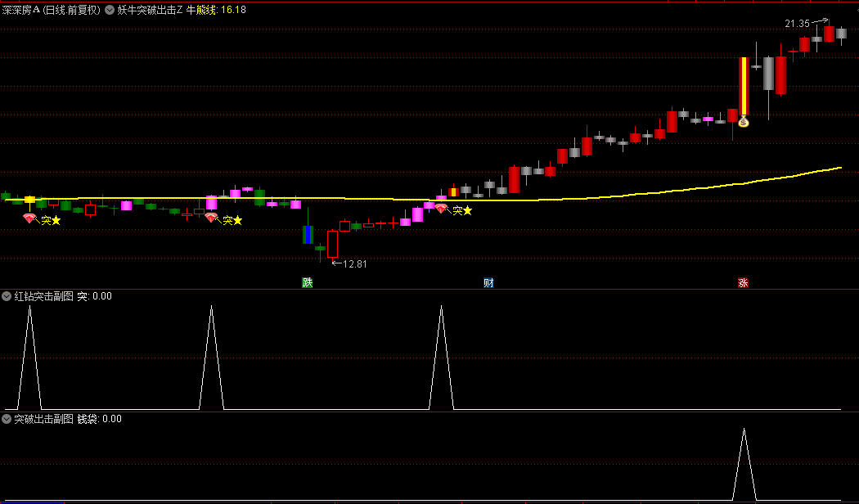
Task: Click the green 跌 info marker
Action: pos(308,282)
